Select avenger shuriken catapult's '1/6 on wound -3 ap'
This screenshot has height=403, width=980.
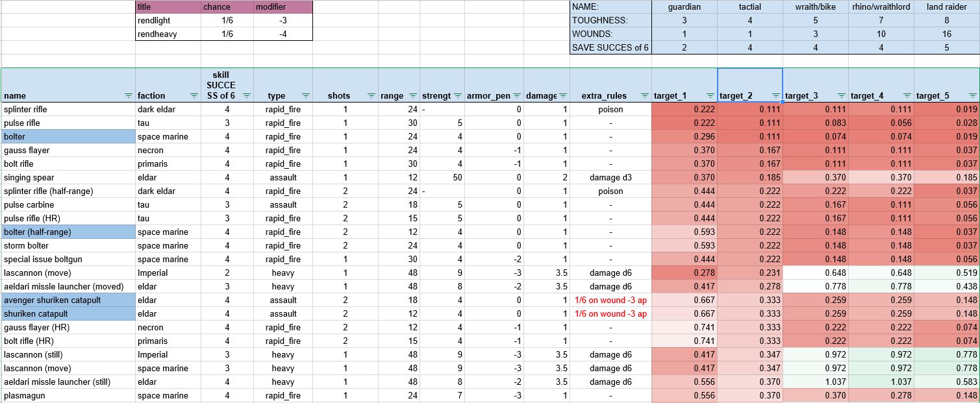pos(610,300)
